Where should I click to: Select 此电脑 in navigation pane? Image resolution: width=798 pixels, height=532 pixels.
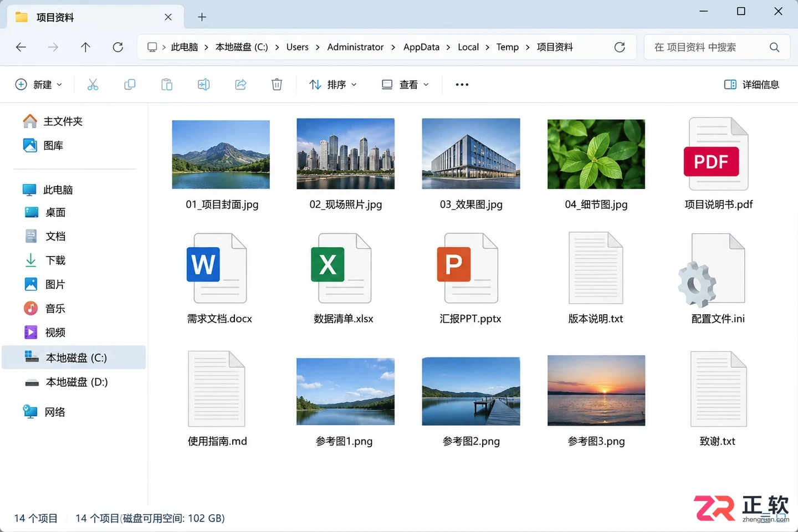[x=48, y=190]
